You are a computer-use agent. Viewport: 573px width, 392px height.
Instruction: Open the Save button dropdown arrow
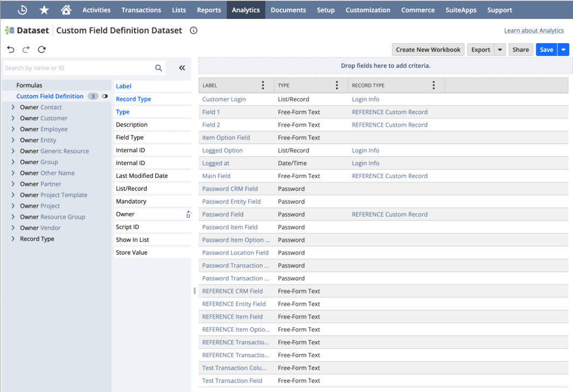click(x=564, y=49)
